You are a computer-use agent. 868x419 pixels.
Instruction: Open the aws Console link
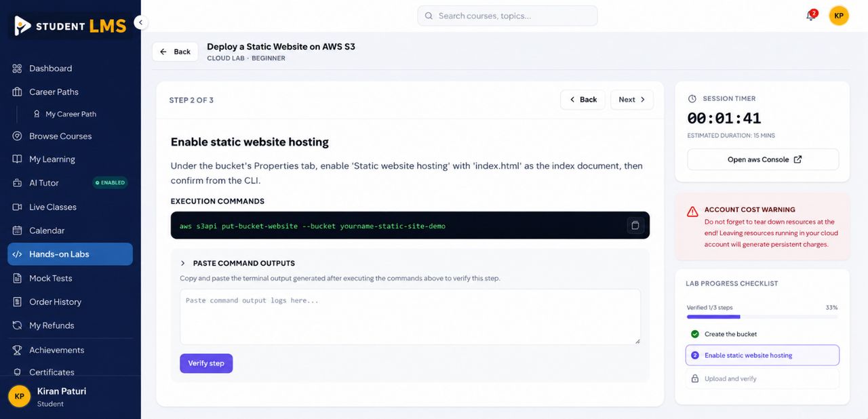pos(763,159)
